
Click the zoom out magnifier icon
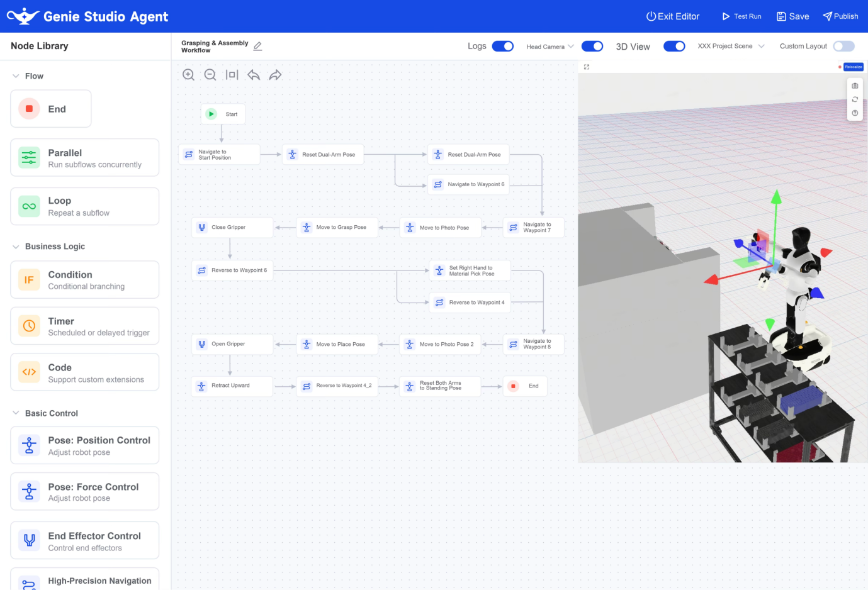(210, 75)
